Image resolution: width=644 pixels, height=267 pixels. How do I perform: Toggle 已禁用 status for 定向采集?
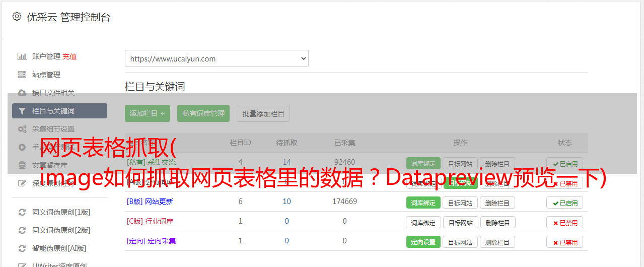tap(565, 242)
